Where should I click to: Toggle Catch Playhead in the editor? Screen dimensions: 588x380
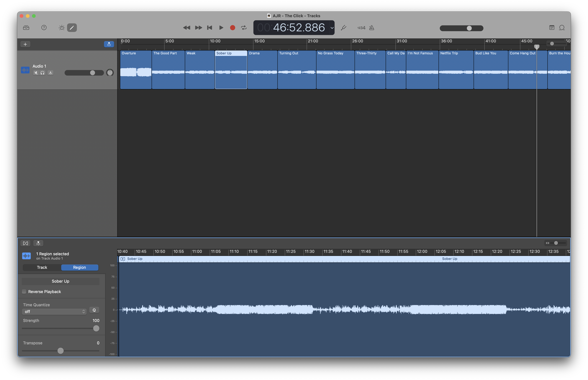coord(38,243)
